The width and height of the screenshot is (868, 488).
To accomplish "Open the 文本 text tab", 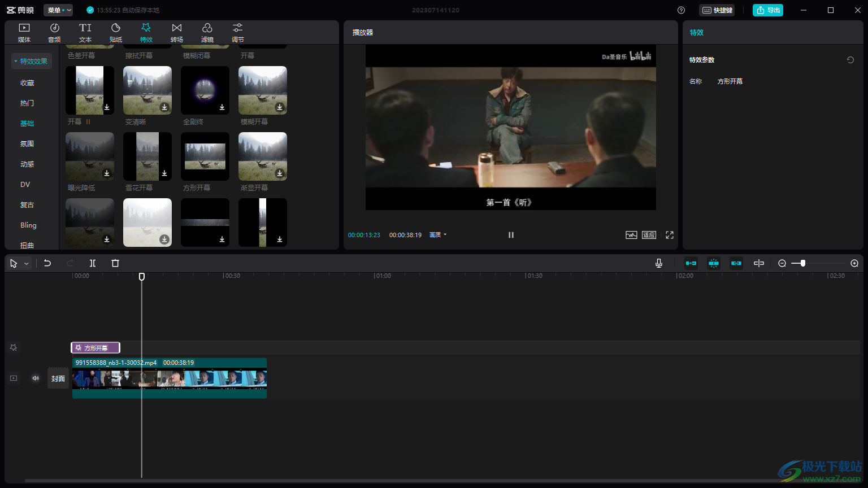I will pos(85,33).
